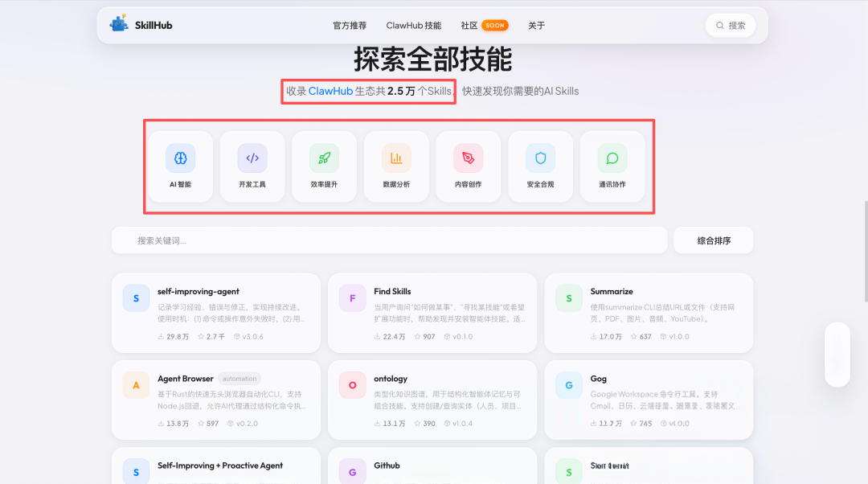868x484 pixels.
Task: Open Self-Improving + Proactive Agent title
Action: click(x=220, y=466)
